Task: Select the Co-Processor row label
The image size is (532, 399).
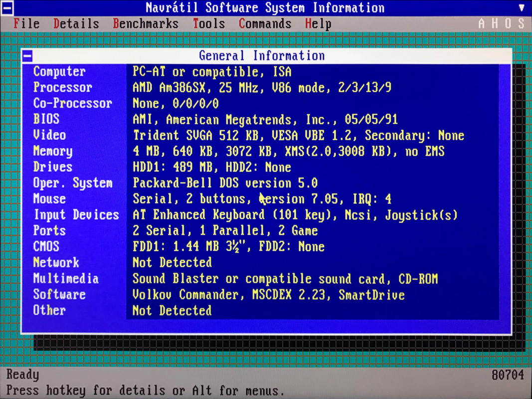Action: pos(73,103)
